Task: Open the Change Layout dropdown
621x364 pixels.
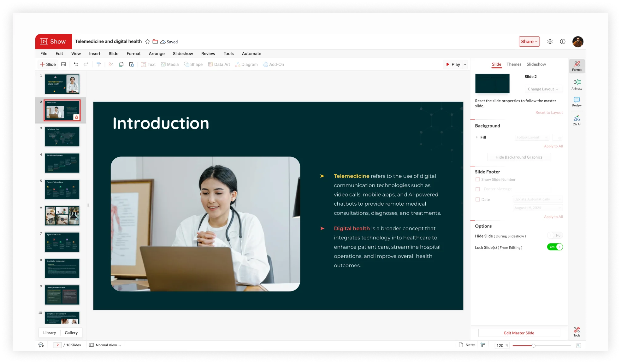Action: coord(543,89)
